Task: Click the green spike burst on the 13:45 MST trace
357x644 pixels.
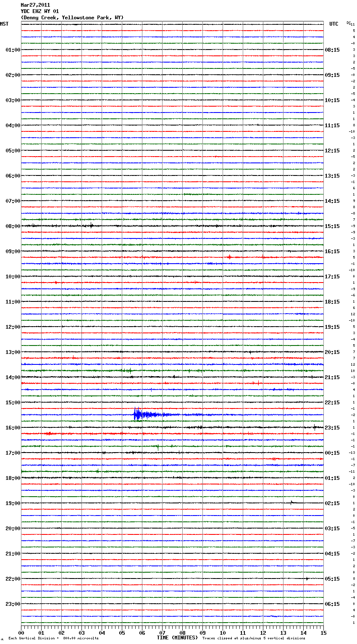Action: (x=127, y=371)
